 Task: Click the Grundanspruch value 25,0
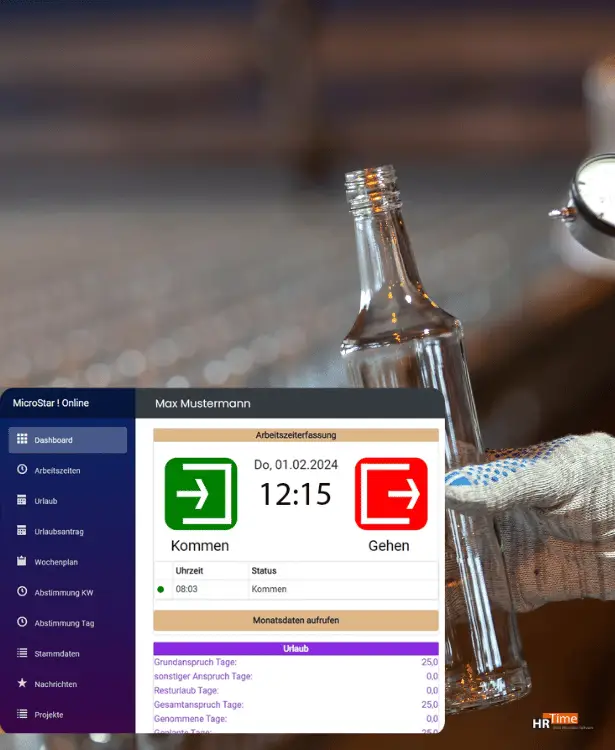[429, 662]
